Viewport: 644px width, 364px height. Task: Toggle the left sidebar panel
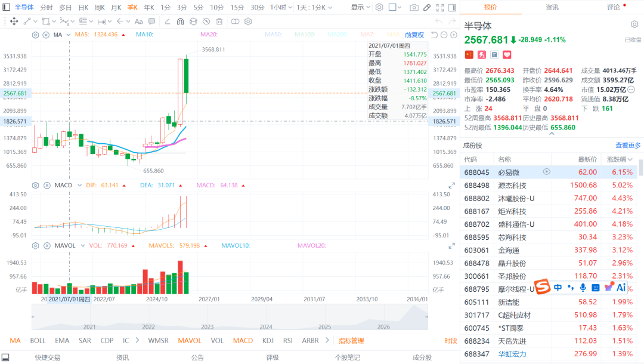pos(6,7)
